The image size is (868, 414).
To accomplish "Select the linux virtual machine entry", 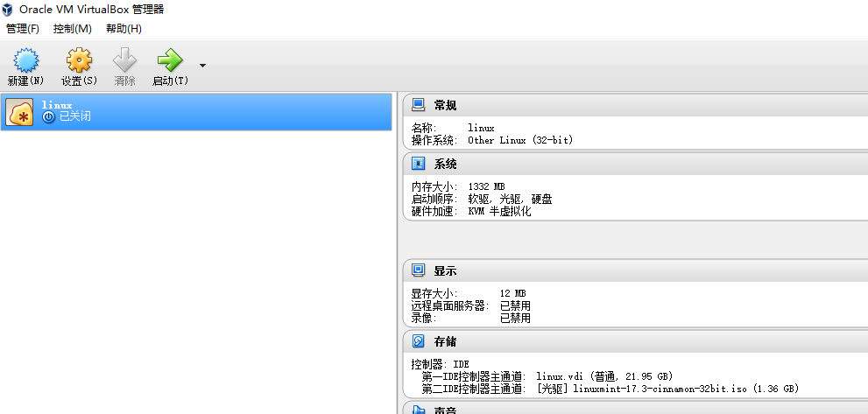I will [196, 112].
